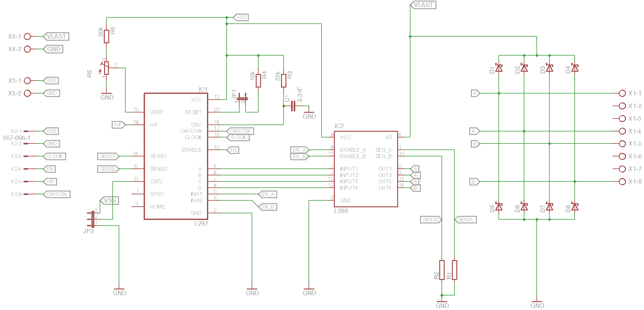Click IC2 reference designator text

[339, 126]
